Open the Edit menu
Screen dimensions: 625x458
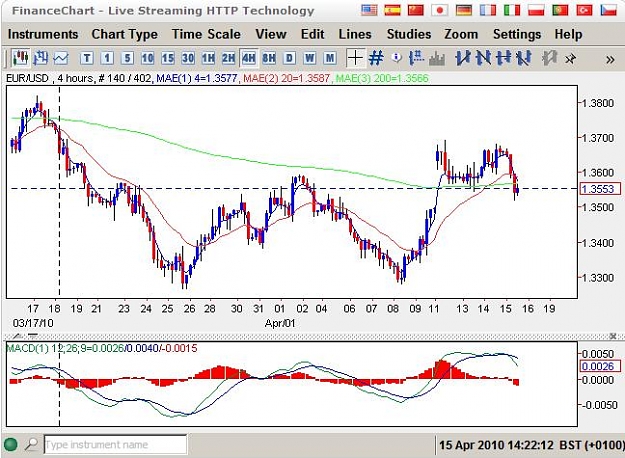tap(312, 34)
